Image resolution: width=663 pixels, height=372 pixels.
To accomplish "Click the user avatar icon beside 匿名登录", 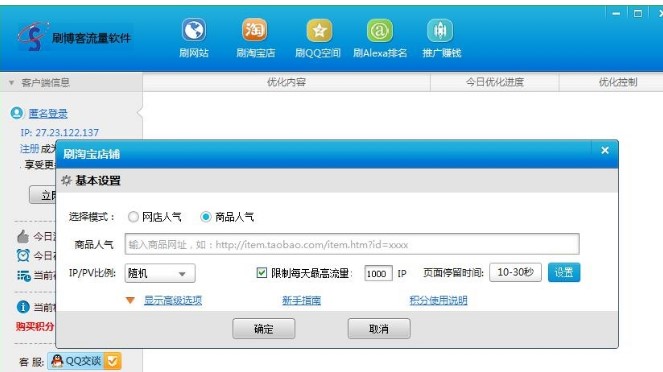I will click(x=17, y=113).
